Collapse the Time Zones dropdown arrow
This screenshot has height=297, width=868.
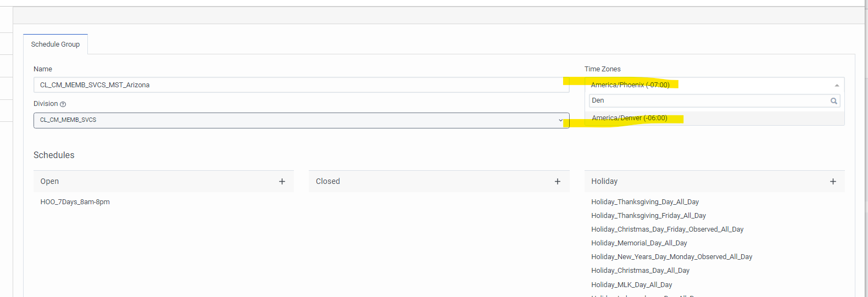click(x=837, y=85)
